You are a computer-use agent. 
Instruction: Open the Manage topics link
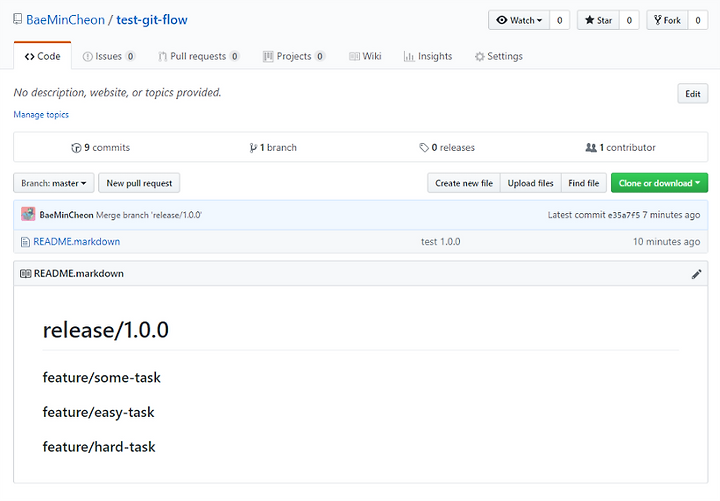tap(41, 115)
